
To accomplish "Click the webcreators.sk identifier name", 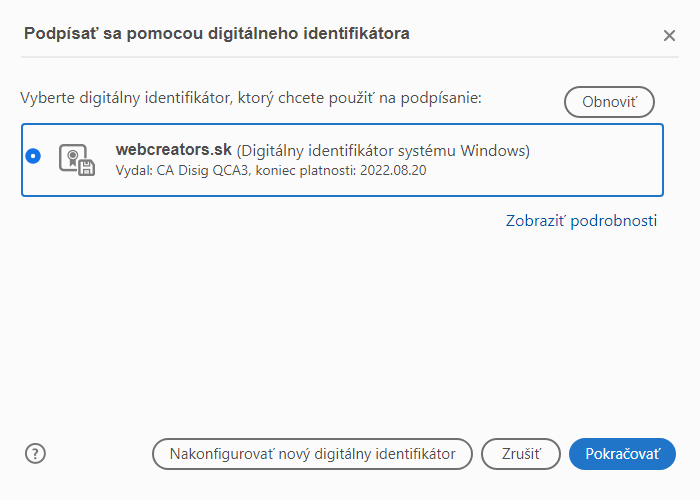I will pyautogui.click(x=174, y=150).
